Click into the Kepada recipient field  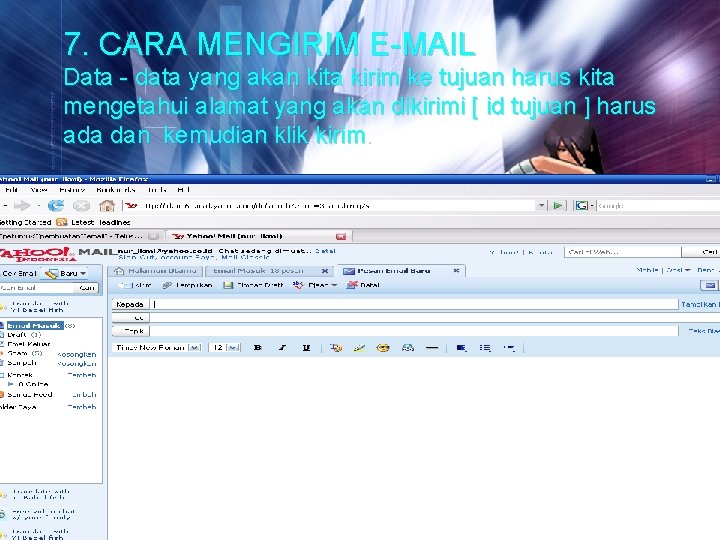pyautogui.click(x=415, y=304)
